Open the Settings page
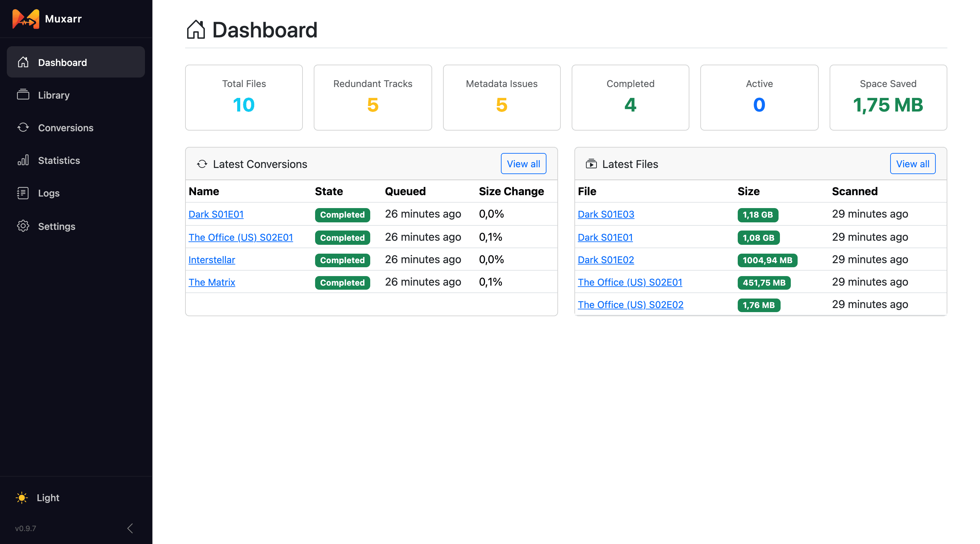The width and height of the screenshot is (980, 544). (76, 226)
